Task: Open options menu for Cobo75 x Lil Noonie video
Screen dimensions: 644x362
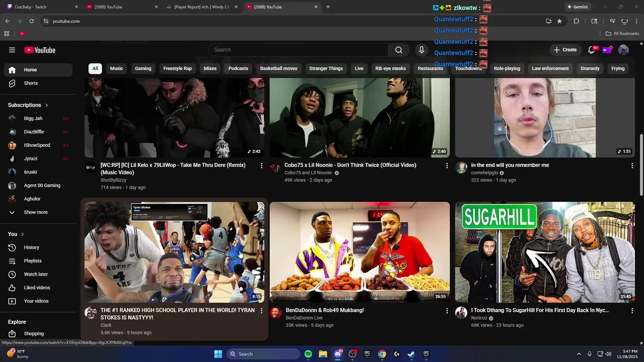Action: point(447,165)
